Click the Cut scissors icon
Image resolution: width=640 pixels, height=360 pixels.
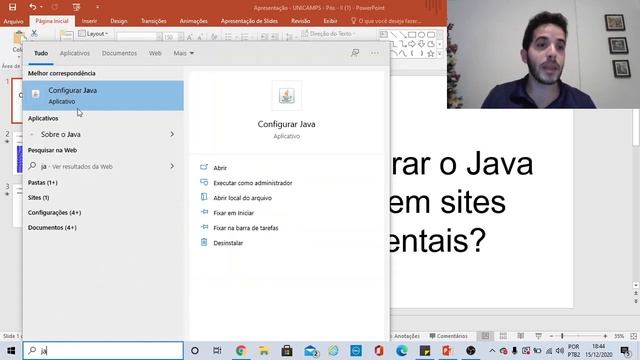click(x=34, y=33)
